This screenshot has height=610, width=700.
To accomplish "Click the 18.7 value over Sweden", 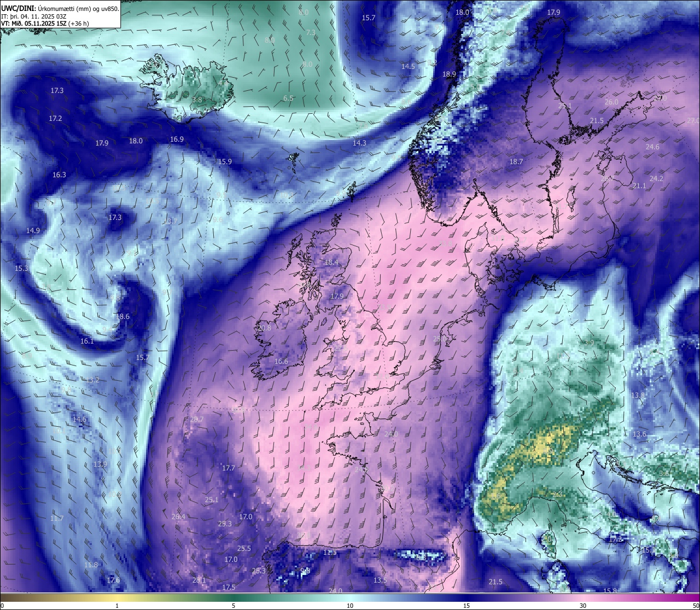I will tap(516, 162).
